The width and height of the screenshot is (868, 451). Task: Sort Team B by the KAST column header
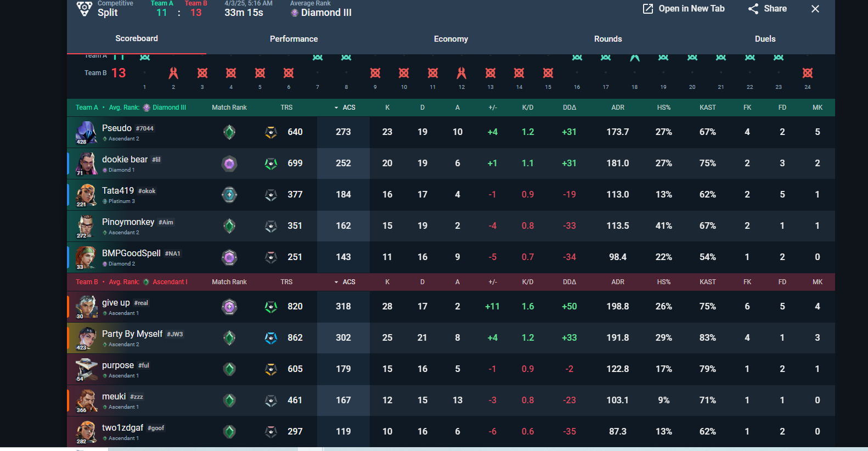click(x=708, y=282)
